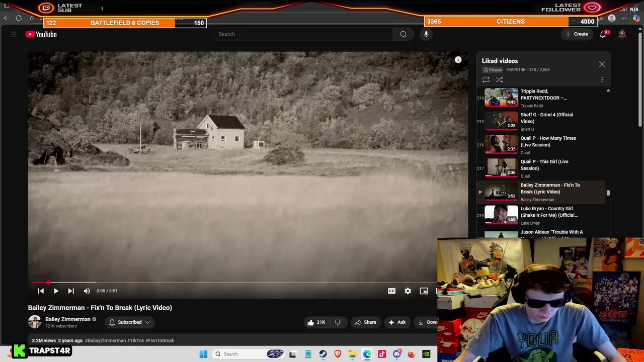Reload the browser page
Screen dimensions: 644x362
click(x=19, y=18)
